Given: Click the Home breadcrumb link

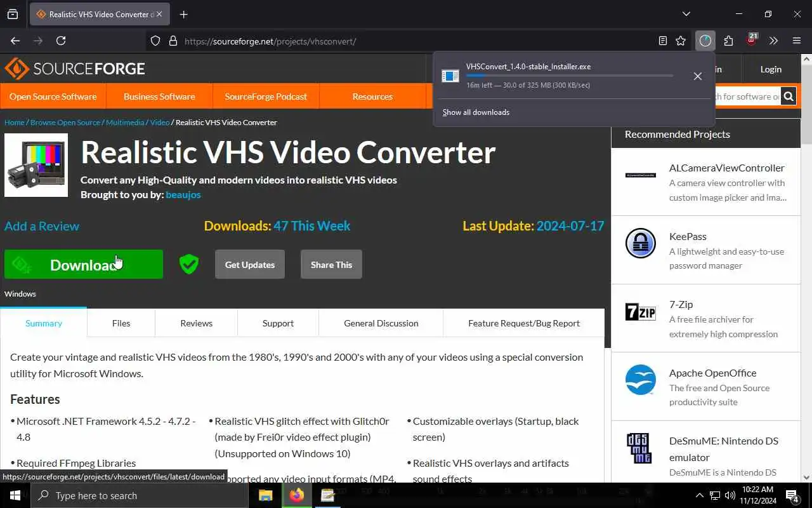Looking at the screenshot, I should [x=14, y=122].
